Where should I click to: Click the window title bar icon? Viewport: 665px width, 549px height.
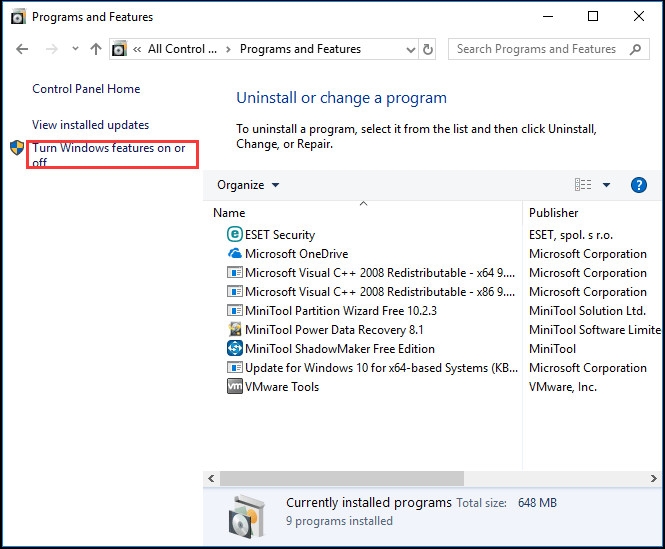[18, 17]
